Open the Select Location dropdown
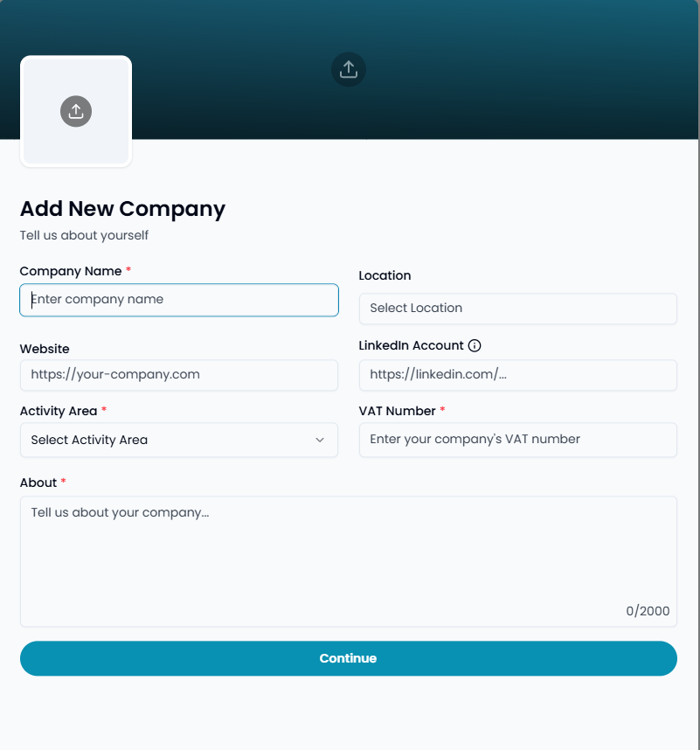 [x=517, y=309]
